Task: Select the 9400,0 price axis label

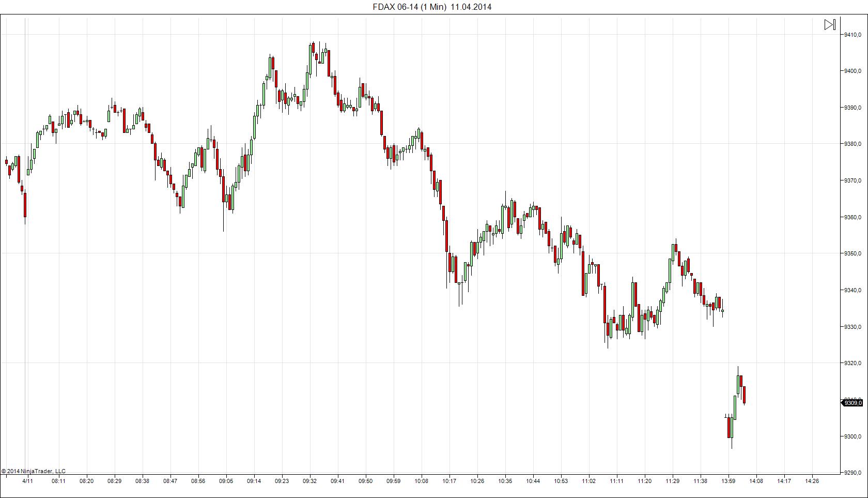Action: click(853, 71)
